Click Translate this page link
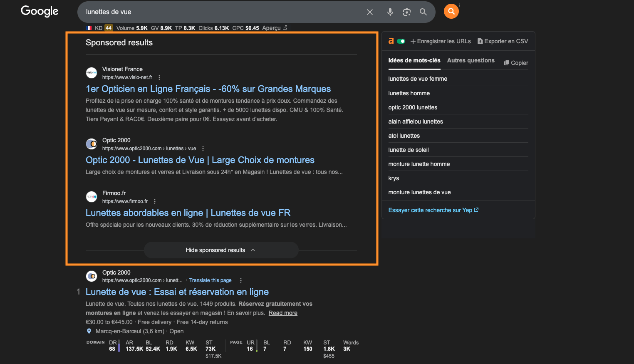 211,280
